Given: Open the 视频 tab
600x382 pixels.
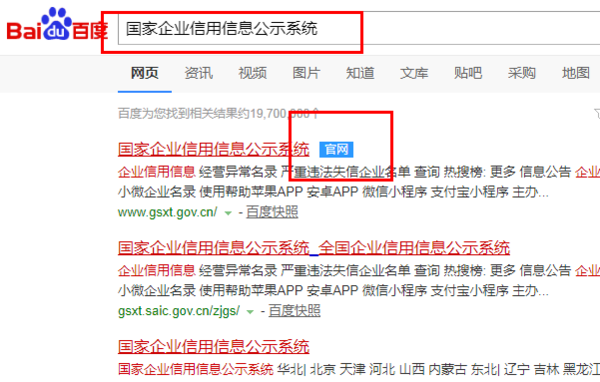Looking at the screenshot, I should (x=252, y=73).
